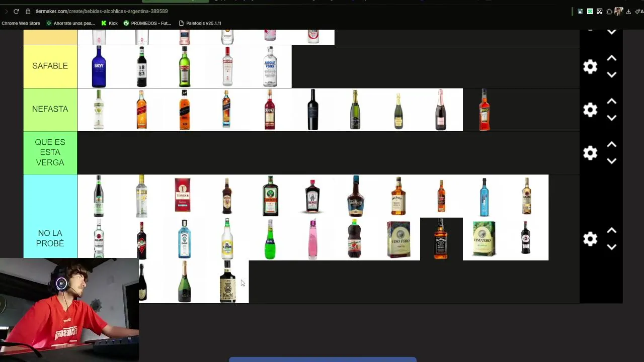Select the Smirnoff bottle in SAFABLE
Image resolution: width=644 pixels, height=362 pixels.
pyautogui.click(x=227, y=66)
